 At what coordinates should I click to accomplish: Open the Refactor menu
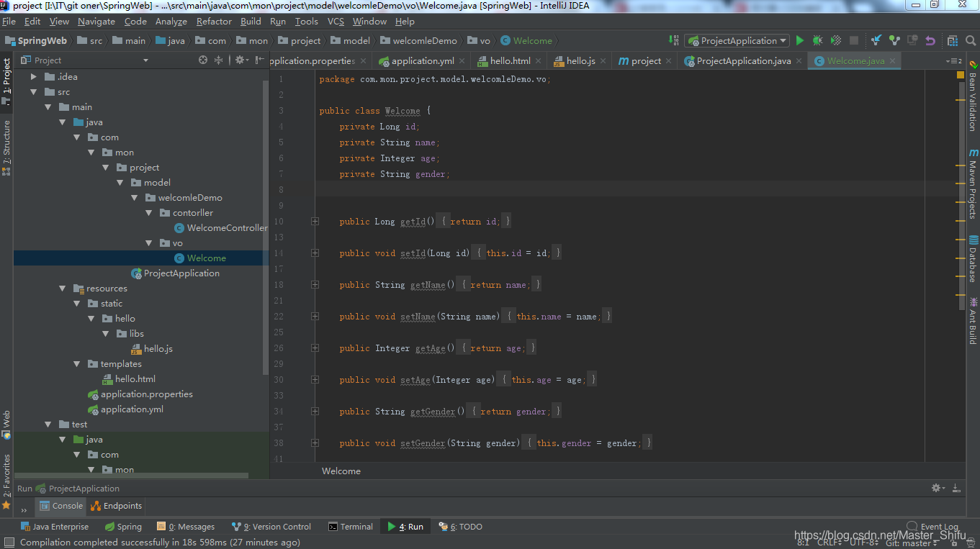point(214,22)
